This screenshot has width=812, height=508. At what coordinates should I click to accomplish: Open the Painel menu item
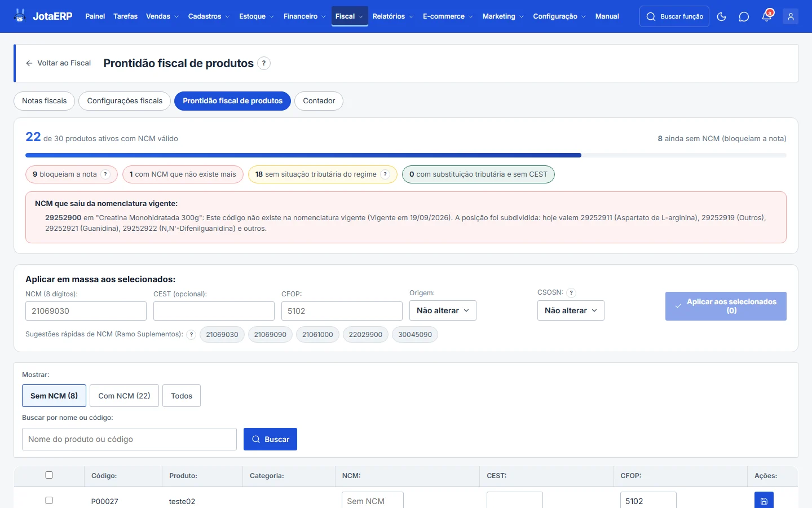click(95, 16)
